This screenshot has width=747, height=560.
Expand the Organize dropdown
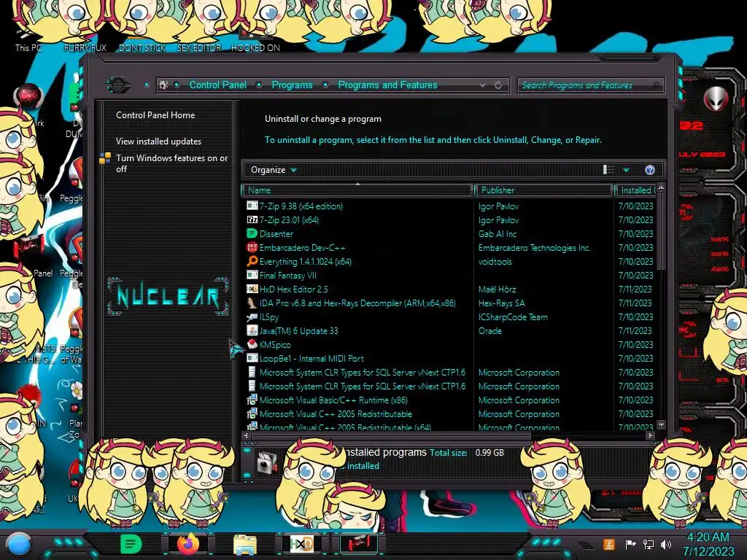click(x=274, y=170)
